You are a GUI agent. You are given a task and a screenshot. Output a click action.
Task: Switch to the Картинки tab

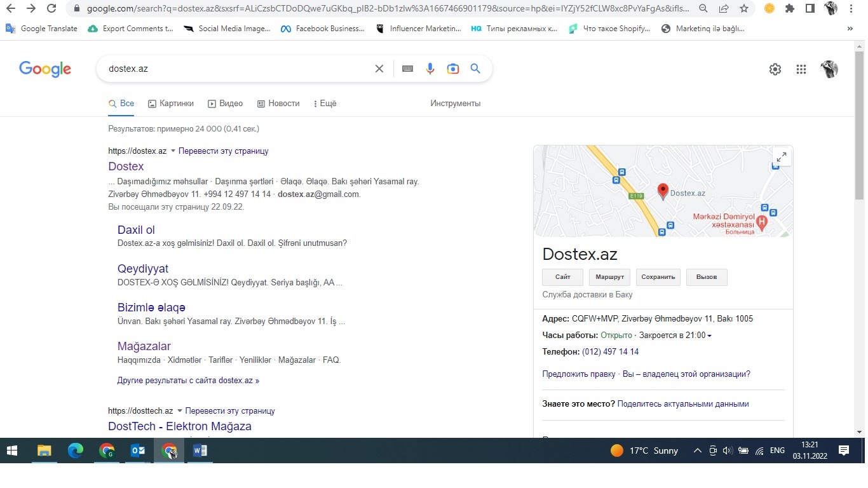pos(171,104)
